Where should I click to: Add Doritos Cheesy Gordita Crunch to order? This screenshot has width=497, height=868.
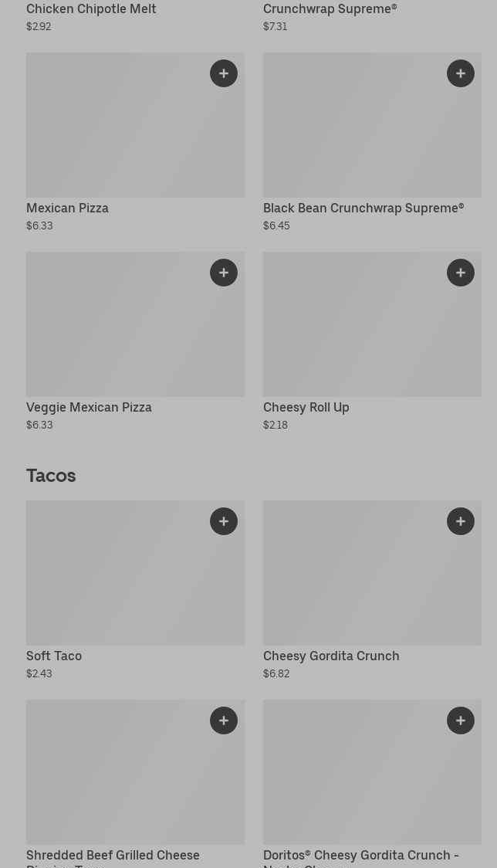tap(461, 721)
